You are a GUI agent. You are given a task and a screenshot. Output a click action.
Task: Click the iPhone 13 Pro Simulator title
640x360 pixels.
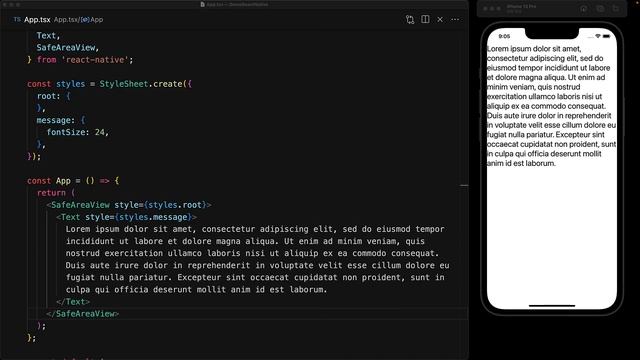pos(521,7)
